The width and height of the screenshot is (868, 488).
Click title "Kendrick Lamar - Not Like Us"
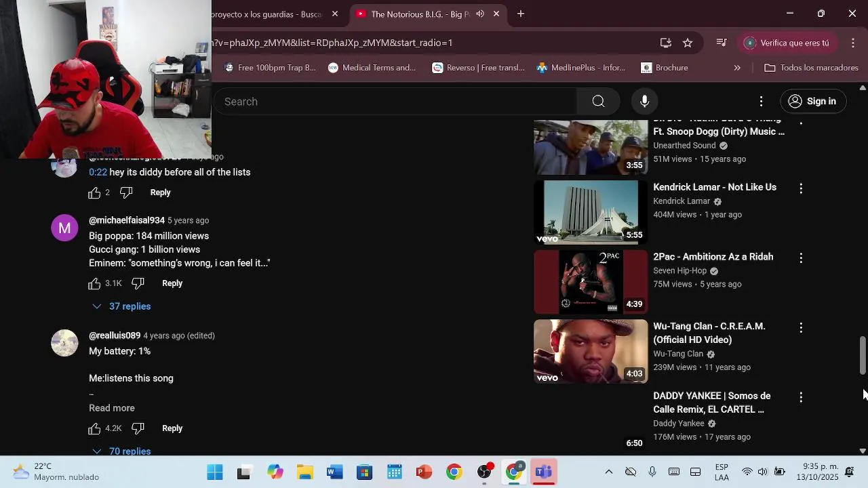click(715, 187)
